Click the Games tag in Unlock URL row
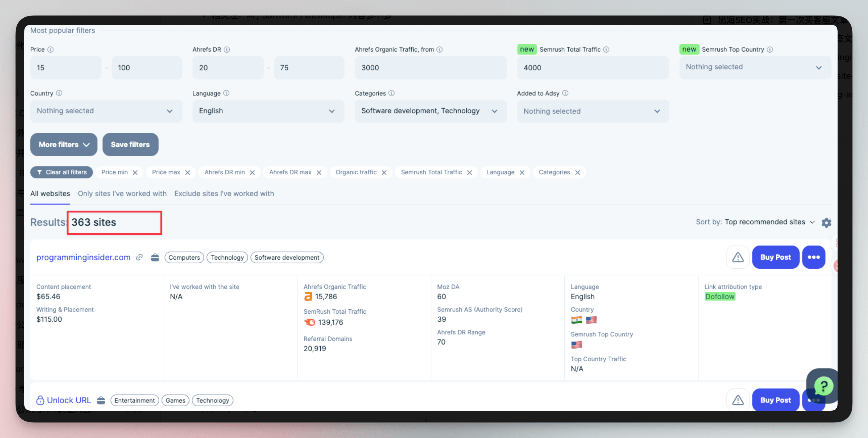 pos(175,400)
